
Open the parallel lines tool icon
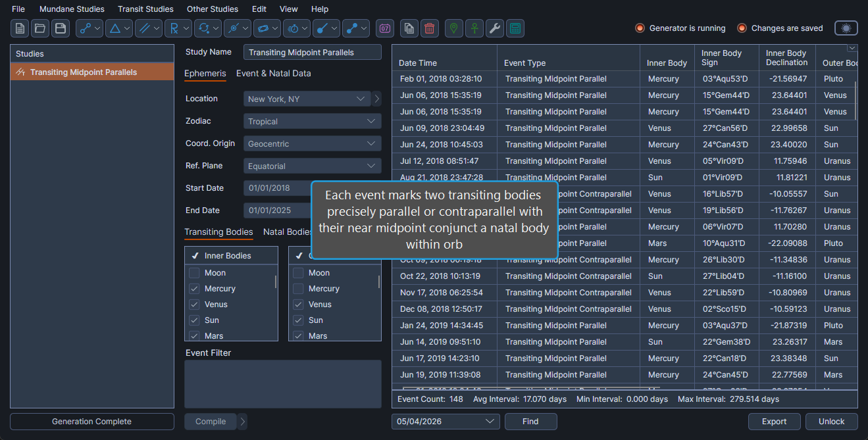[149, 28]
